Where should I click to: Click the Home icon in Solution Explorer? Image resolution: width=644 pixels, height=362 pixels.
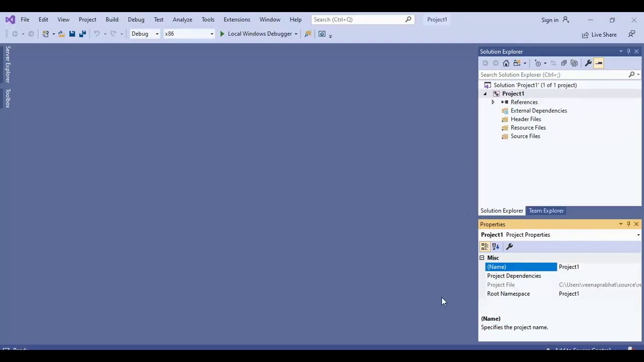click(x=506, y=63)
